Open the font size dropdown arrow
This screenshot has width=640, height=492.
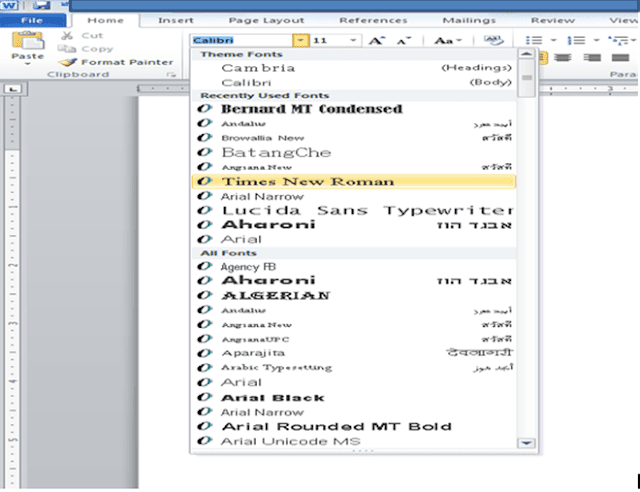coord(353,40)
